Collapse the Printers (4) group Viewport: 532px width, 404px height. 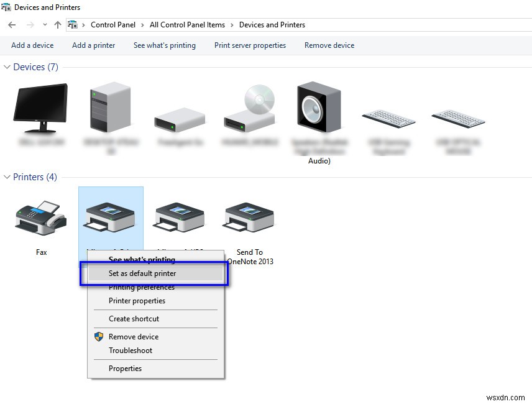pyautogui.click(x=7, y=177)
